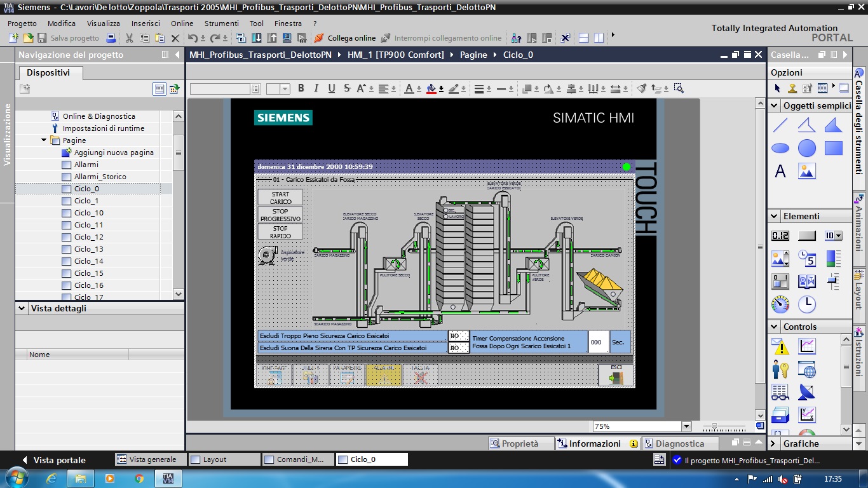The image size is (868, 488).
Task: Open the Visualizza menu
Action: tap(104, 23)
